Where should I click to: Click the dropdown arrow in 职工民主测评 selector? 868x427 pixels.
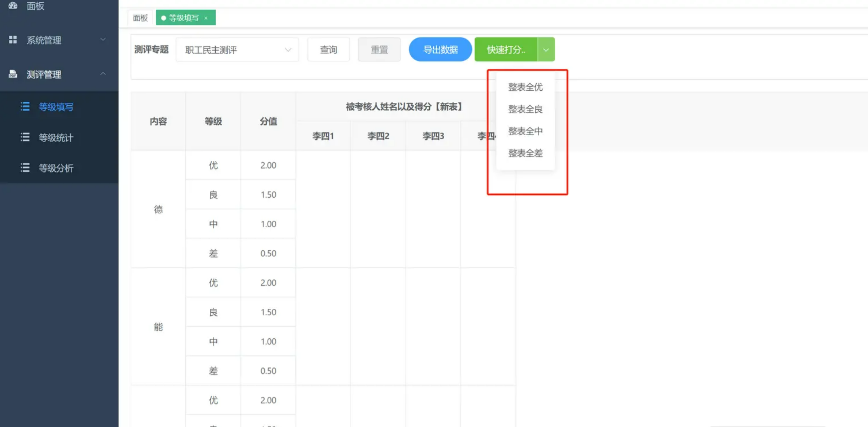coord(288,50)
